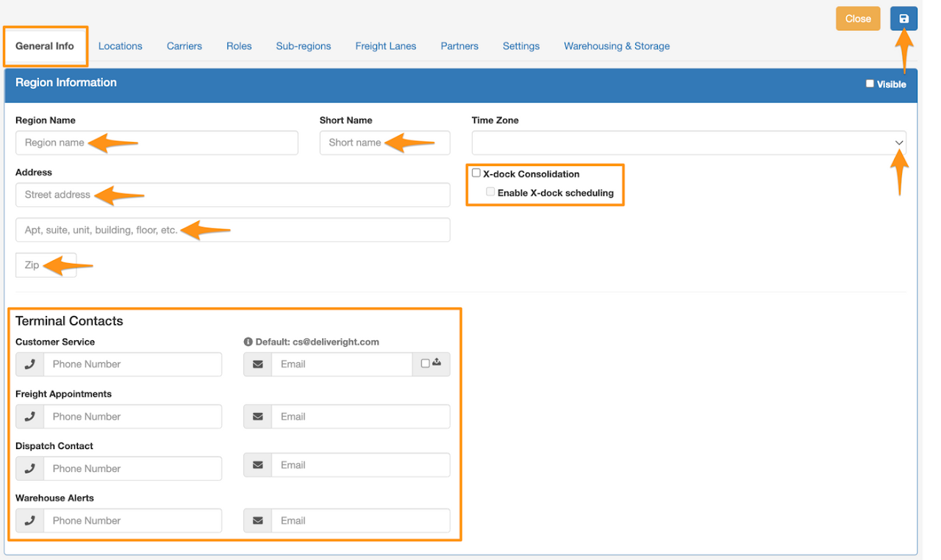Screen dimensions: 941x560
Task: Open the Warehousing & Storage tab
Action: (617, 46)
